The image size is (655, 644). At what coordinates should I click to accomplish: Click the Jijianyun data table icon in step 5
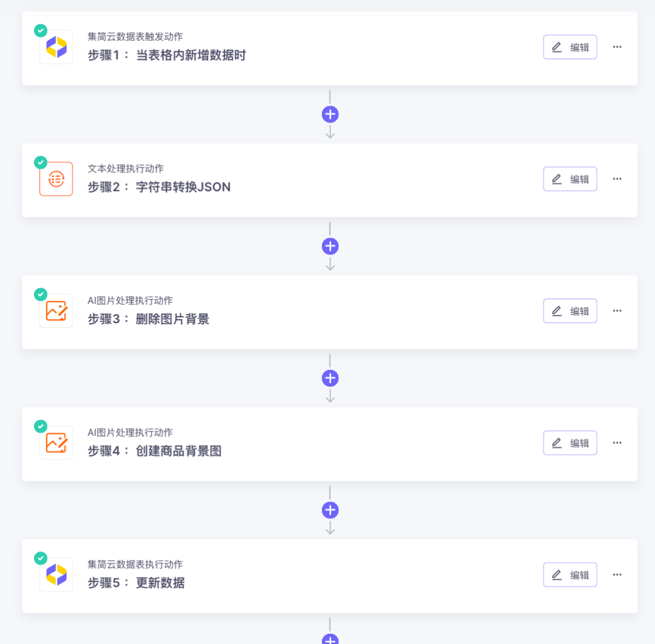56,575
